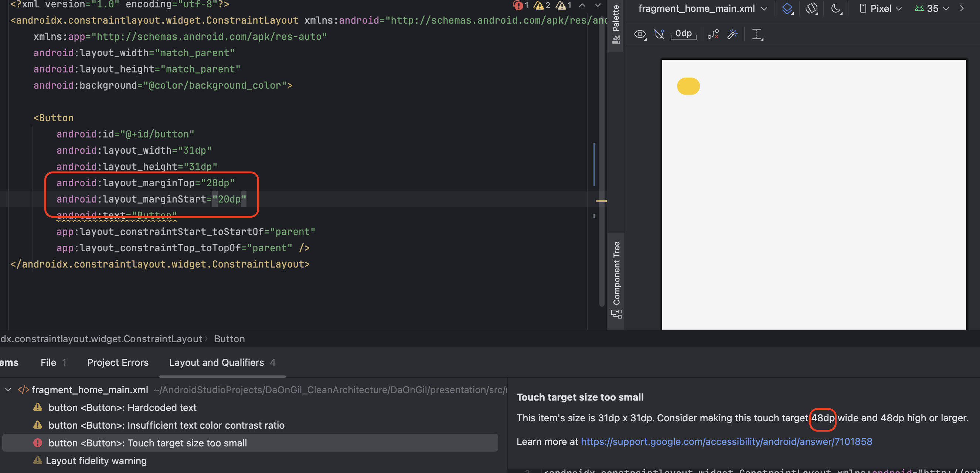Select the yellow button in design preview

click(x=688, y=86)
